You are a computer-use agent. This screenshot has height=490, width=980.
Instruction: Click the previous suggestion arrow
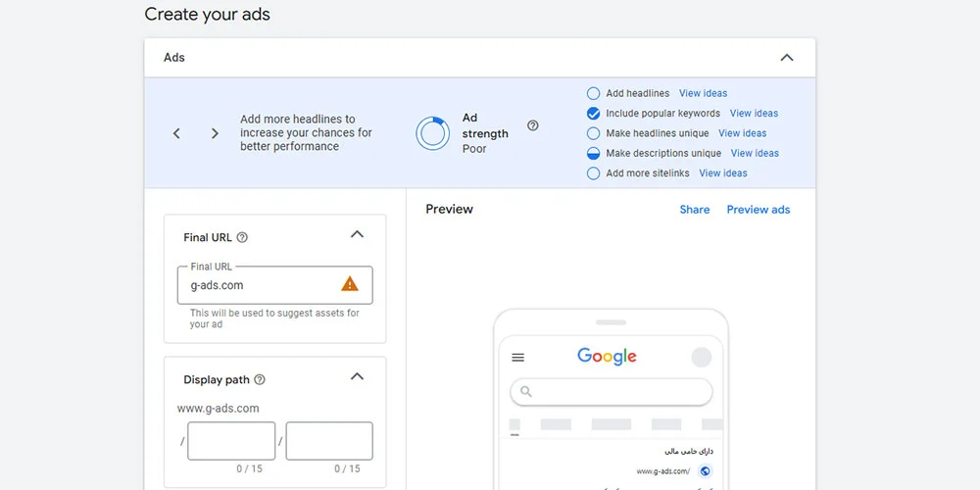(x=176, y=133)
